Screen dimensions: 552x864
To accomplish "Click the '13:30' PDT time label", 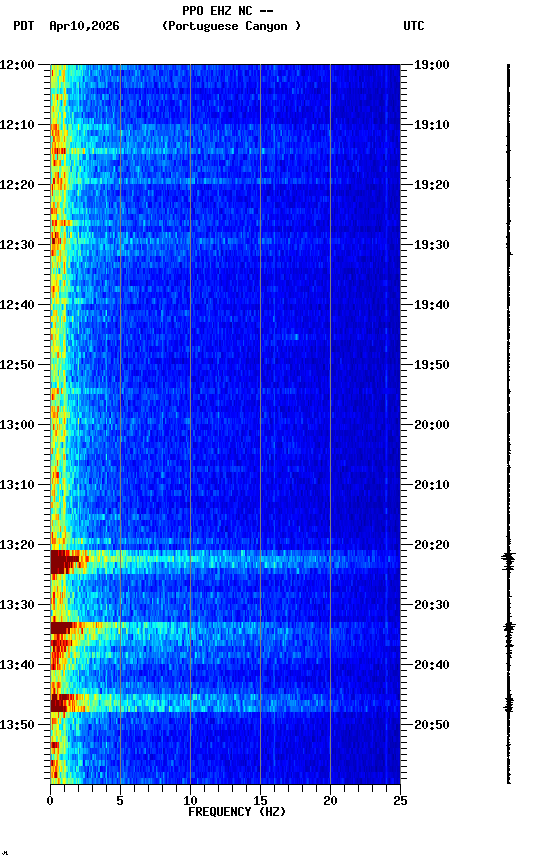I will 17,605.
